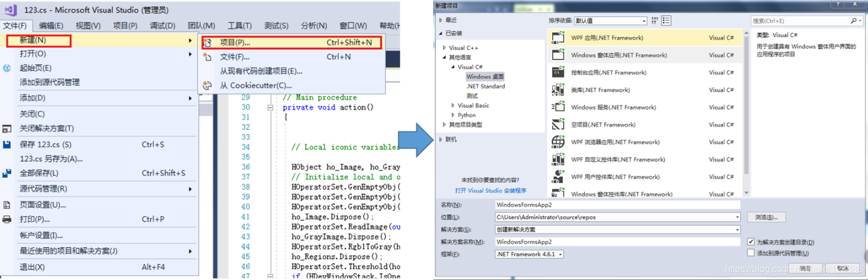Open the 编辑(E) menu
This screenshot has width=868, height=280.
(51, 26)
